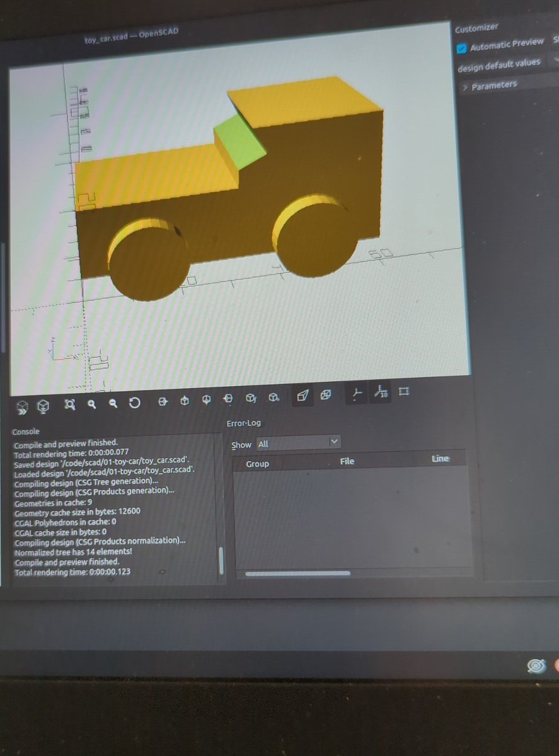Click the Reset View circular arrow icon
Viewport: 559px width, 756px height.
tap(135, 402)
